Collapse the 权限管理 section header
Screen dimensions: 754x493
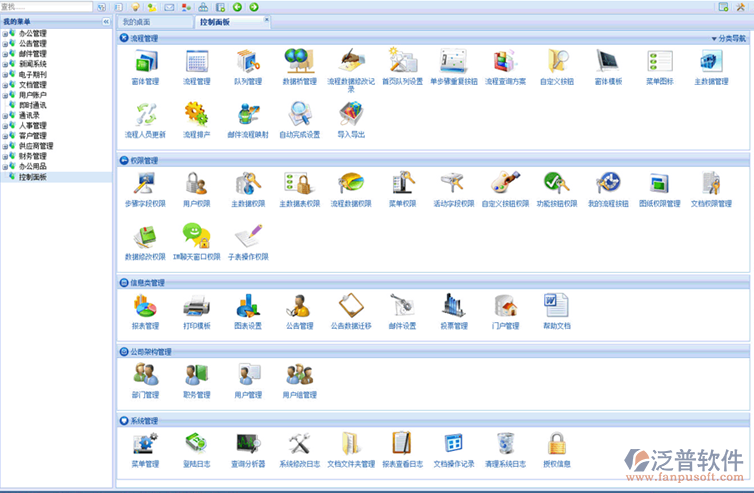tap(124, 160)
